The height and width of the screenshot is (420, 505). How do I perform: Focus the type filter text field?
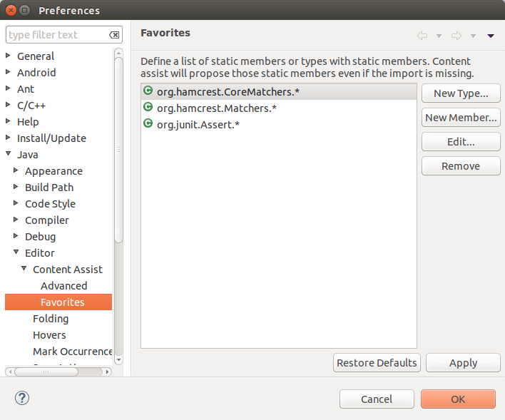point(56,35)
